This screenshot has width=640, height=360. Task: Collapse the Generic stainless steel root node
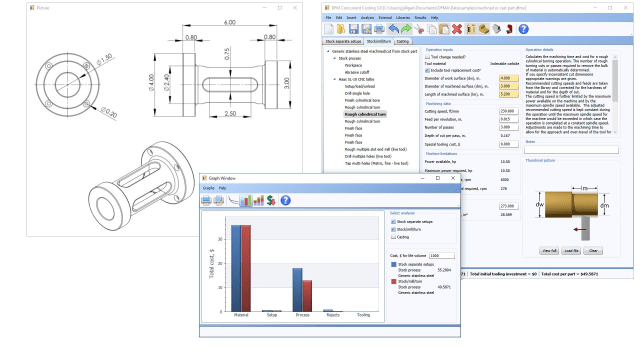pyautogui.click(x=328, y=51)
